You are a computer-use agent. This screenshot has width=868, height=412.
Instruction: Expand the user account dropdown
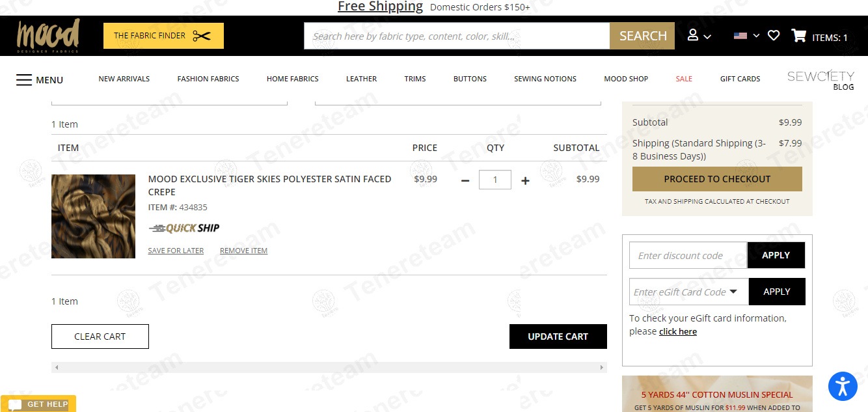(699, 36)
